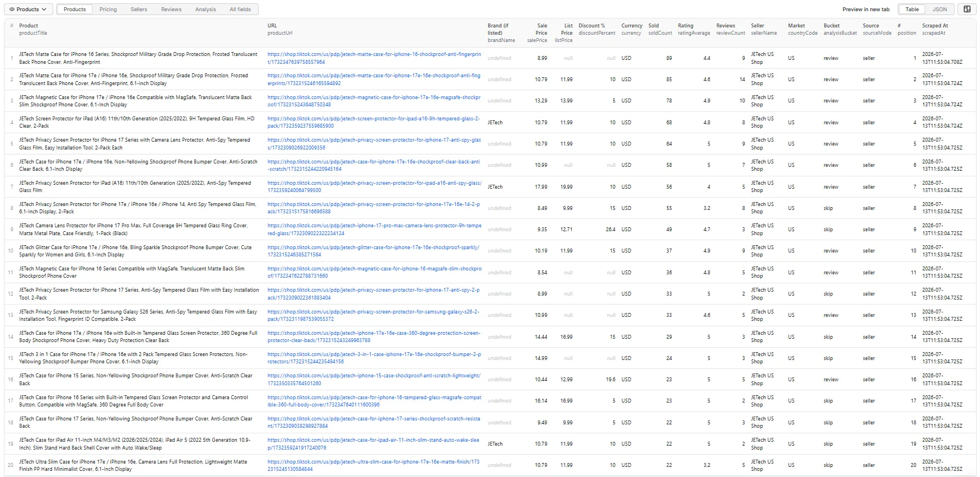Screen dimensions: 980x477
Task: Click the sale price 8.54 cell
Action: (x=542, y=273)
